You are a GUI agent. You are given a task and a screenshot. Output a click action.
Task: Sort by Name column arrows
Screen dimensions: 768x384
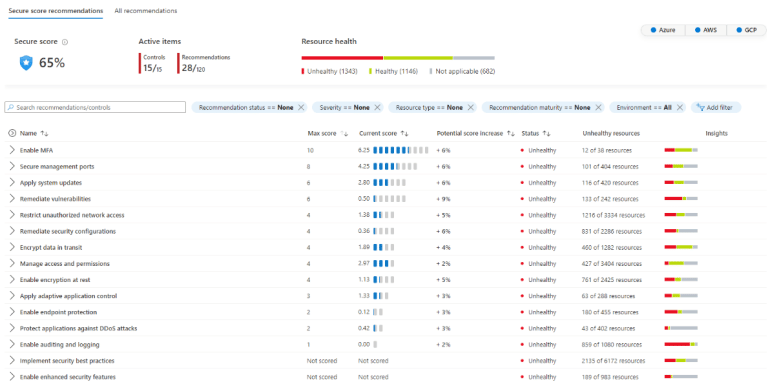tap(45, 133)
